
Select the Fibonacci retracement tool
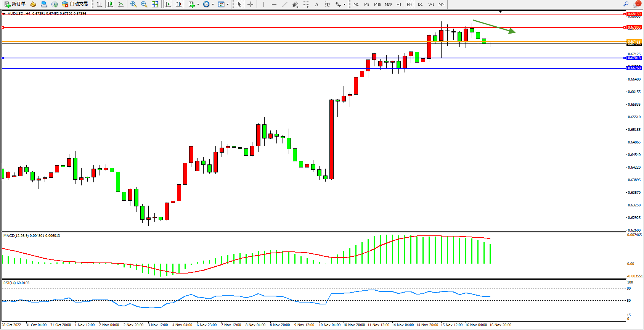click(306, 4)
